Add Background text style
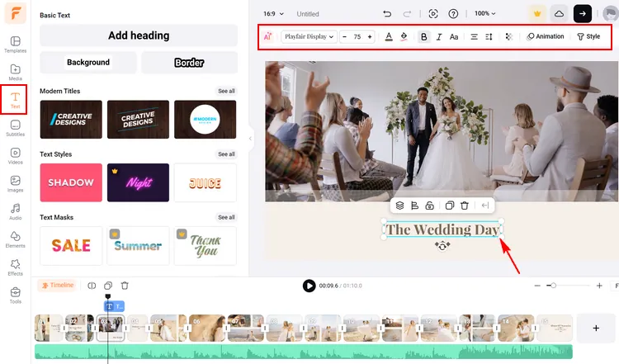 [88, 63]
